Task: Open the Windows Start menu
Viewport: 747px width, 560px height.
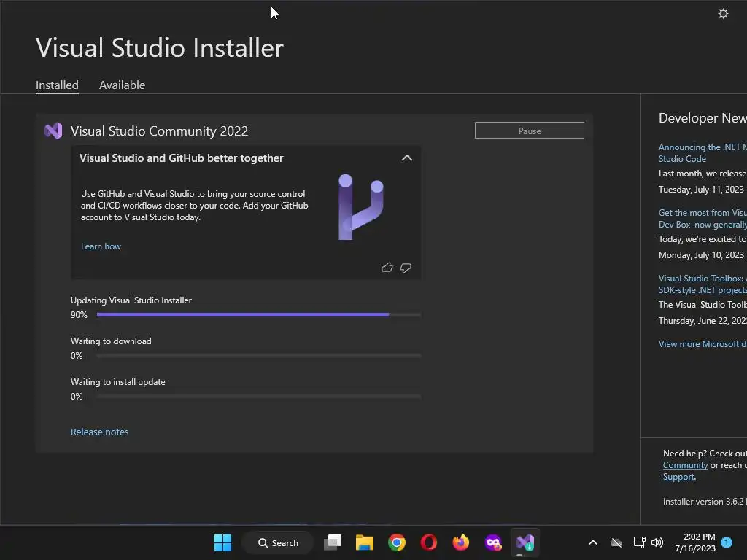Action: [x=222, y=542]
